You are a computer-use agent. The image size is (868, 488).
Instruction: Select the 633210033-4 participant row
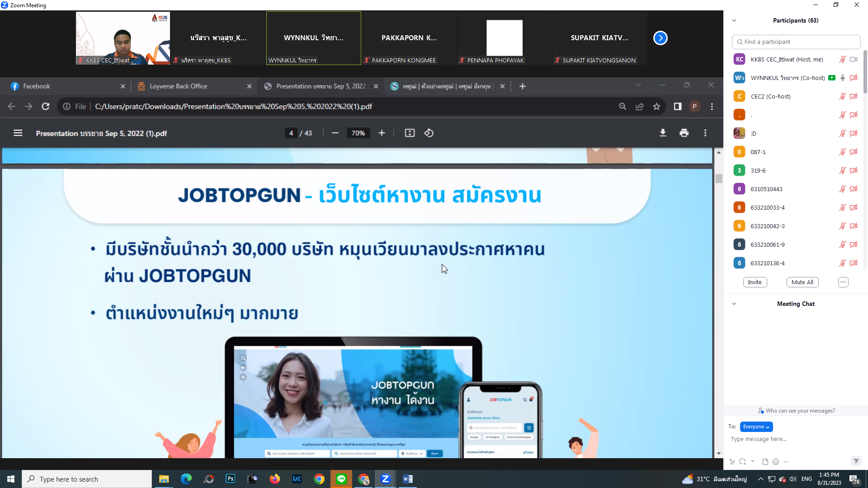(x=796, y=207)
